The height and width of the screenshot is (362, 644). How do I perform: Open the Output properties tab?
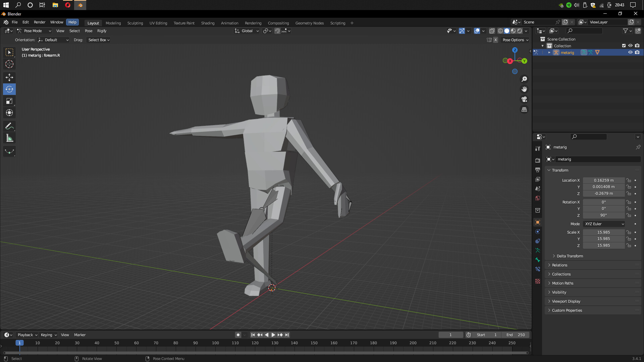(x=538, y=170)
